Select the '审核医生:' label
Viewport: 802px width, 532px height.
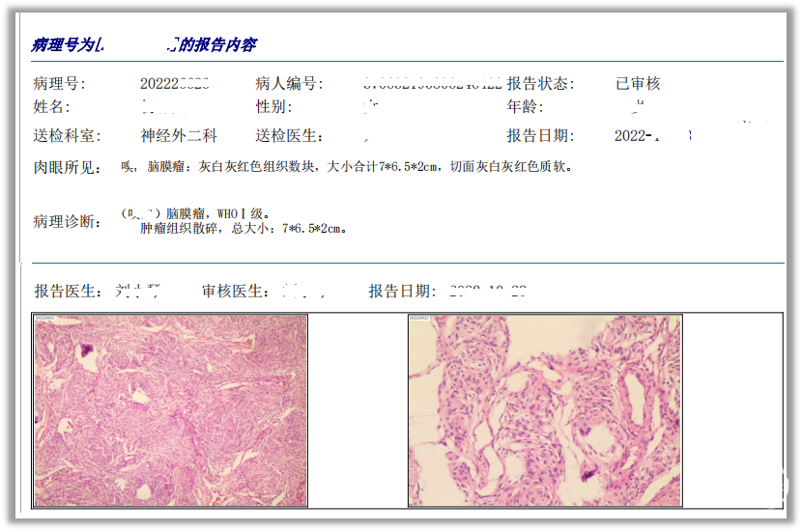(x=235, y=292)
